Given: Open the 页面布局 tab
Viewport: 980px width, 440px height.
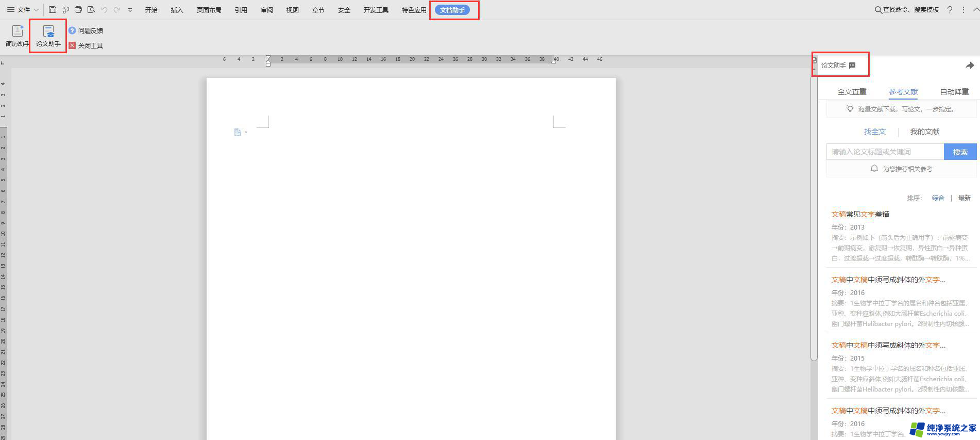Looking at the screenshot, I should tap(209, 10).
